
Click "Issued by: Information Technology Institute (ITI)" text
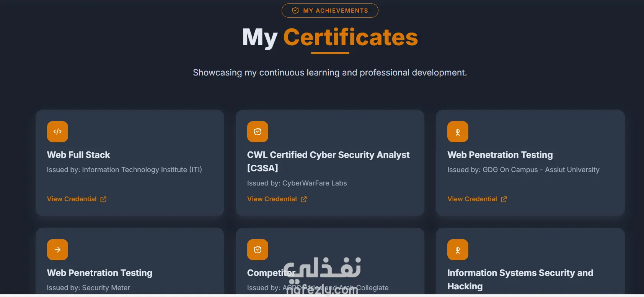124,170
